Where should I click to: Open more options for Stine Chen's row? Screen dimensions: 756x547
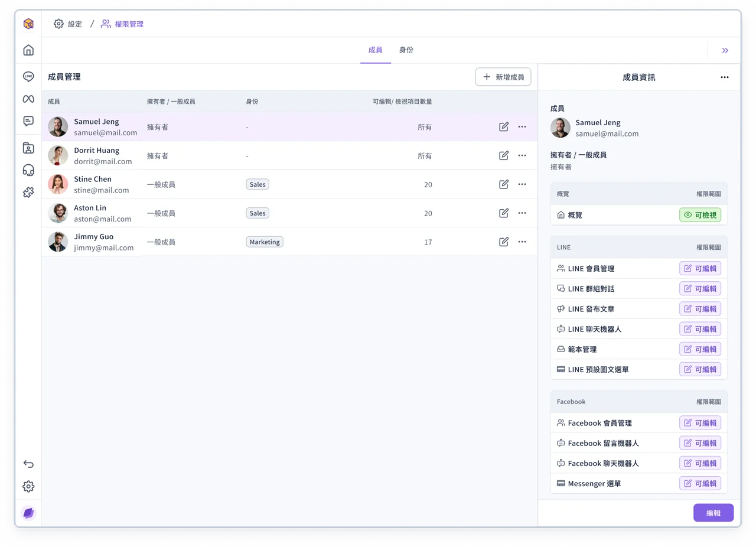522,184
